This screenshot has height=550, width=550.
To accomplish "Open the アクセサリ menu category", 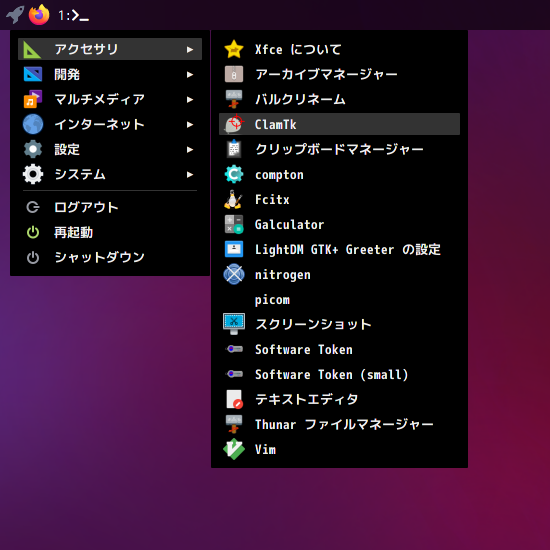I will pyautogui.click(x=110, y=49).
